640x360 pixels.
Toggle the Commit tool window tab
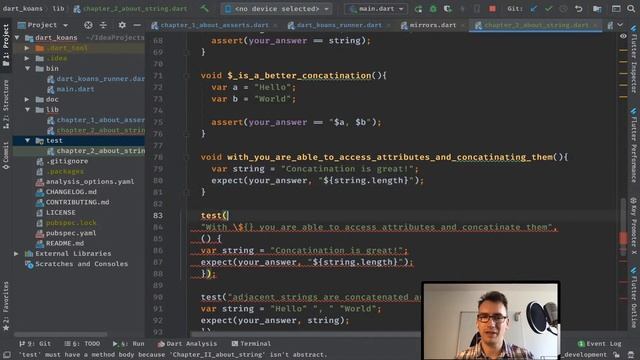pyautogui.click(x=6, y=155)
